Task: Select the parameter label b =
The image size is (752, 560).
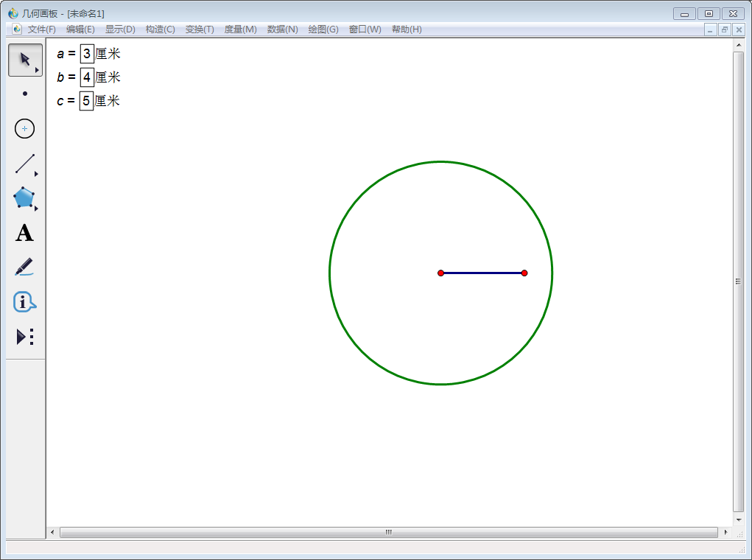Action: click(x=66, y=77)
